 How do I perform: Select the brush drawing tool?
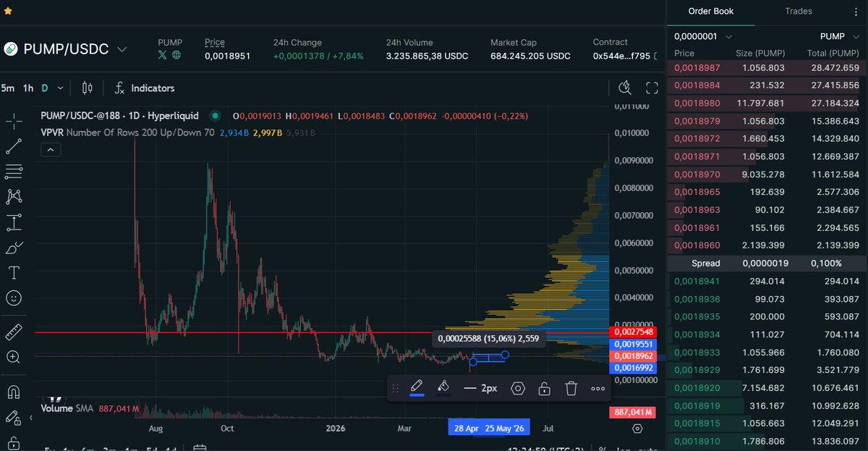[x=14, y=248]
